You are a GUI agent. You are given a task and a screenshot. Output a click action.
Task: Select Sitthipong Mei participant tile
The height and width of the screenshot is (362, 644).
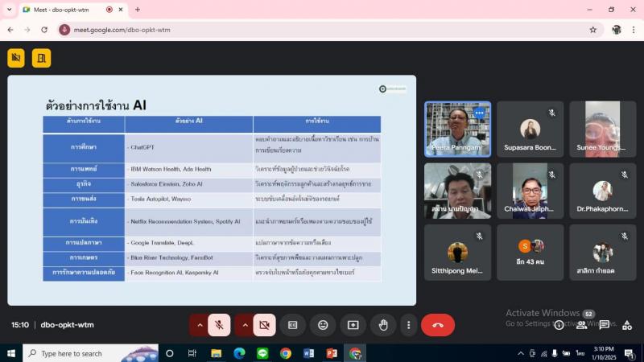coord(457,253)
